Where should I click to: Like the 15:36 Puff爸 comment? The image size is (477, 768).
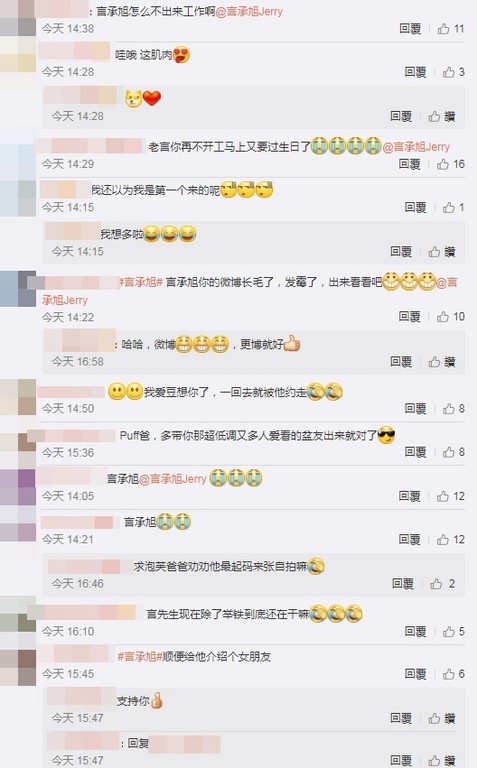453,452
